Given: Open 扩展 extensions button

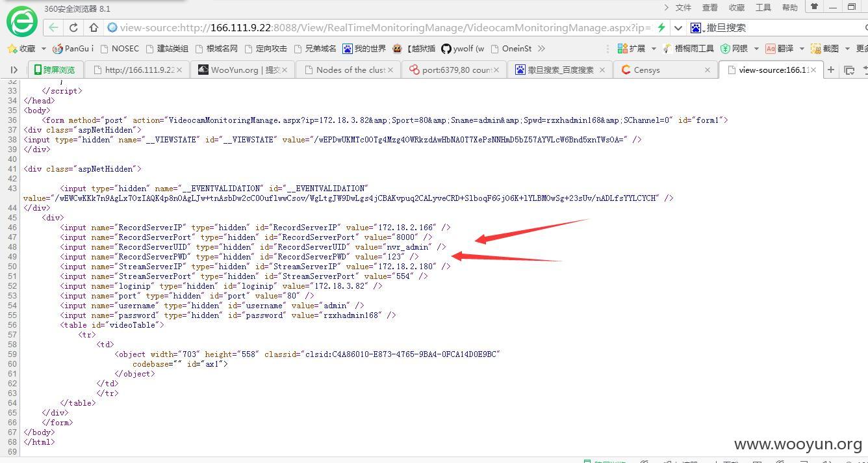Looking at the screenshot, I should 632,49.
